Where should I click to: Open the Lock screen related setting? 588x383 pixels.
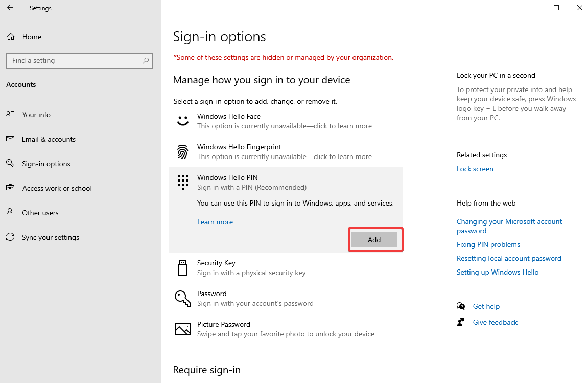[475, 169]
